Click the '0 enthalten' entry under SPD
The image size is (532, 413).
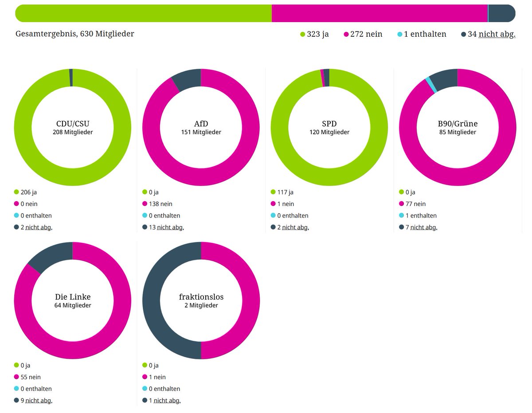point(293,215)
